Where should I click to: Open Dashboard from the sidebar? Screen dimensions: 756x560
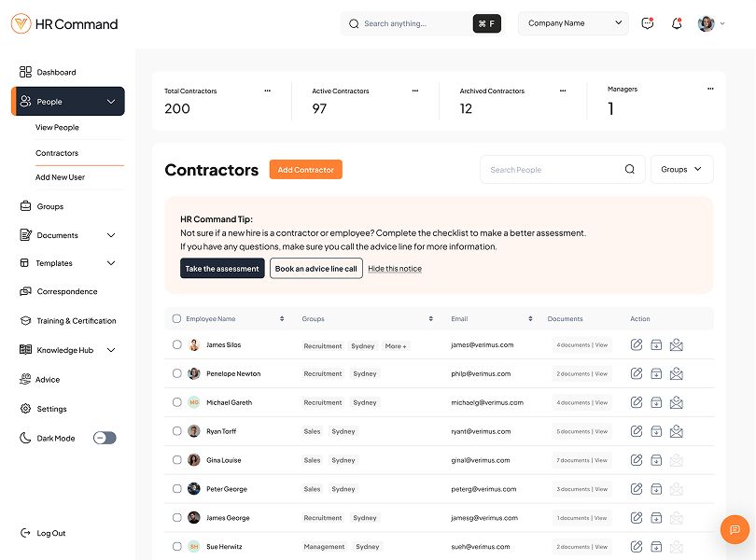(56, 72)
